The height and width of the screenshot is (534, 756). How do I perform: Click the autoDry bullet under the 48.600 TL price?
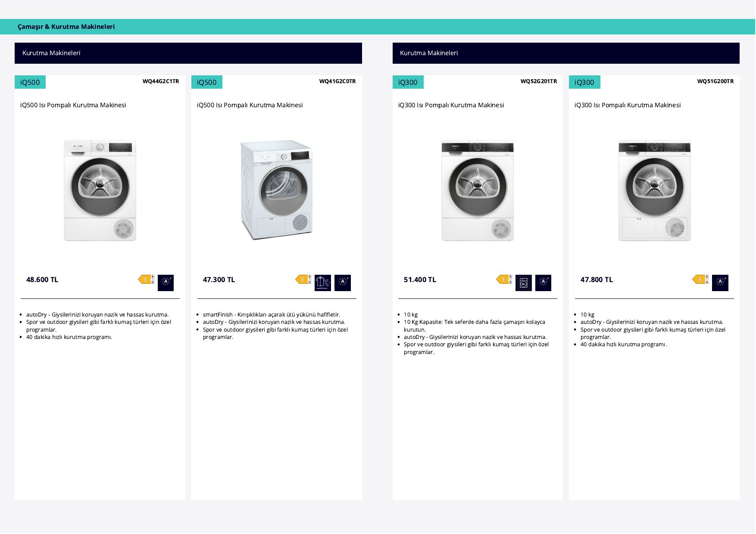(97, 315)
